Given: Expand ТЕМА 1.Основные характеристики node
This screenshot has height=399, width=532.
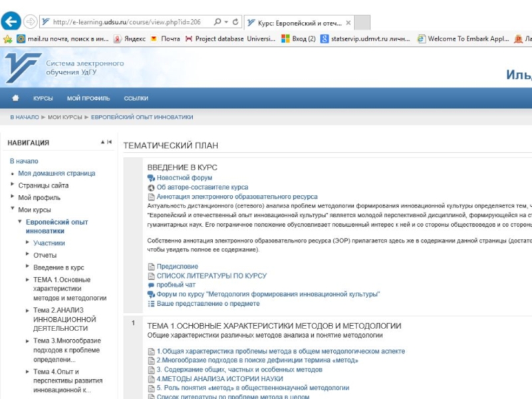Looking at the screenshot, I should (27, 279).
